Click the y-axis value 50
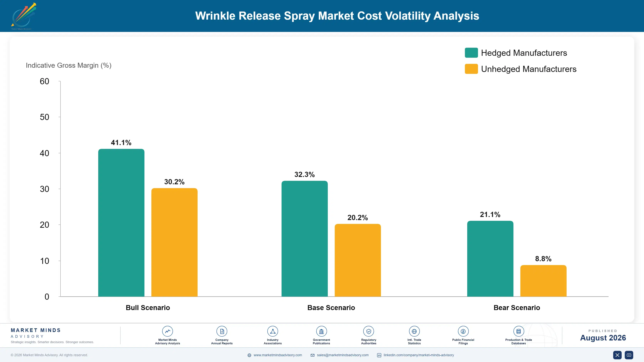 pos(44,117)
